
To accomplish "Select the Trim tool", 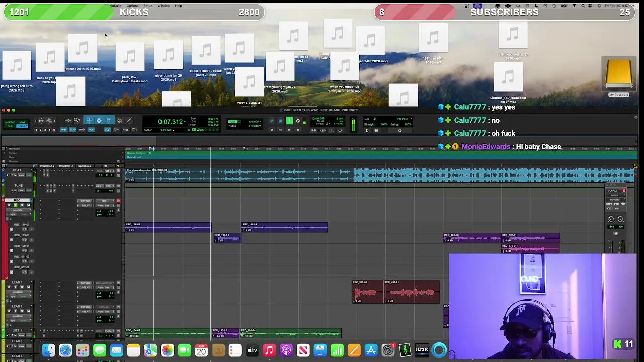I will point(89,120).
